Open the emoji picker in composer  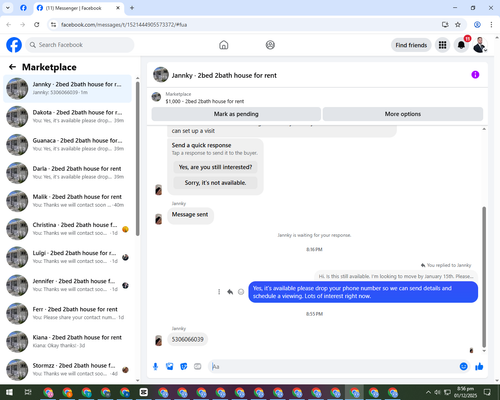click(463, 367)
